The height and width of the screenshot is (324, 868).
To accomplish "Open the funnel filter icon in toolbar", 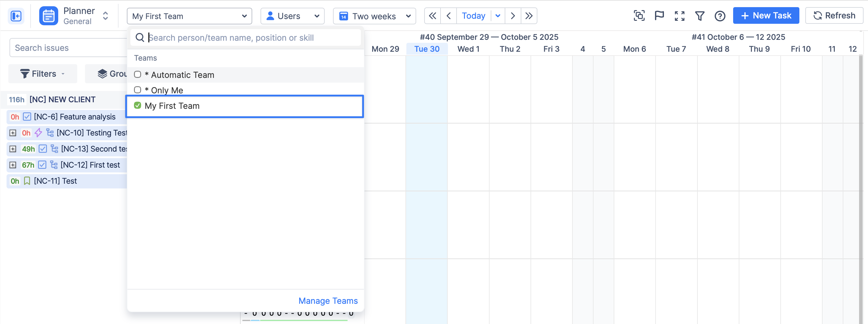I will tap(700, 16).
